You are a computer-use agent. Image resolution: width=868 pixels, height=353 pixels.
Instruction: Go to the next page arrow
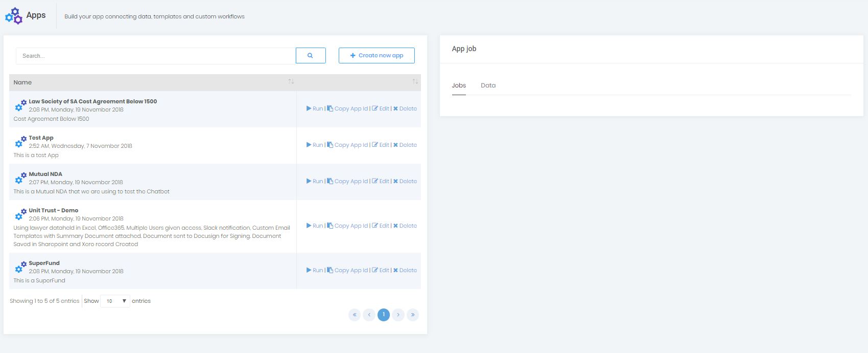click(x=398, y=315)
